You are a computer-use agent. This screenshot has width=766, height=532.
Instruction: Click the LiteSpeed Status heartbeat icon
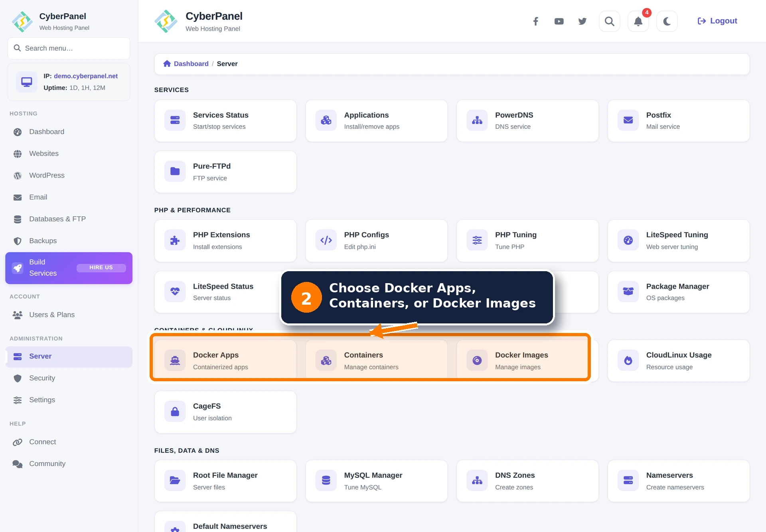click(x=175, y=292)
